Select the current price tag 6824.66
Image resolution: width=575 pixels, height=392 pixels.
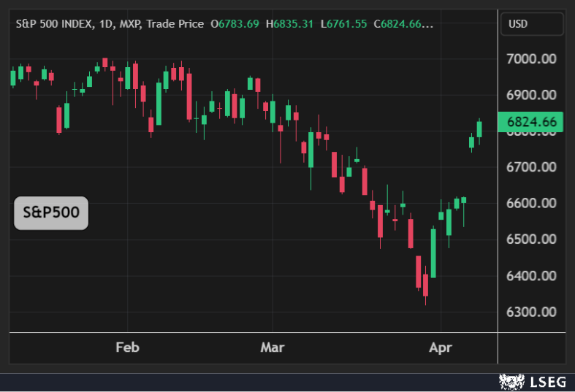pos(531,122)
